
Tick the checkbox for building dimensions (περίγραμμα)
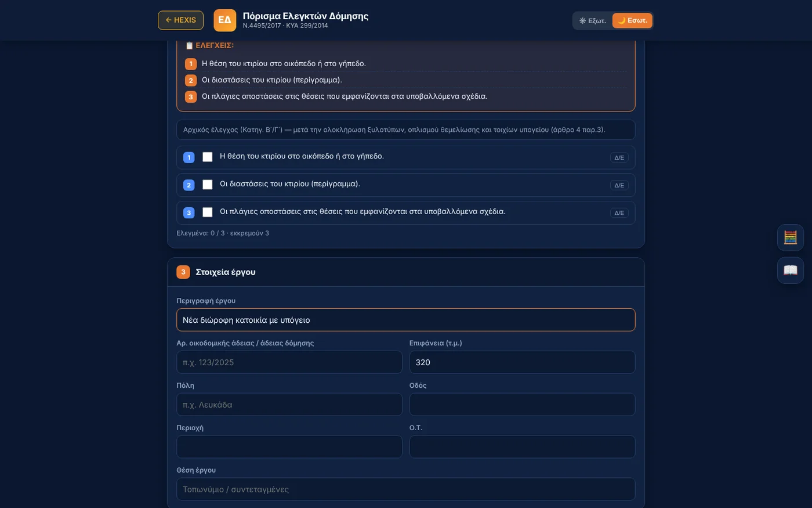208,185
